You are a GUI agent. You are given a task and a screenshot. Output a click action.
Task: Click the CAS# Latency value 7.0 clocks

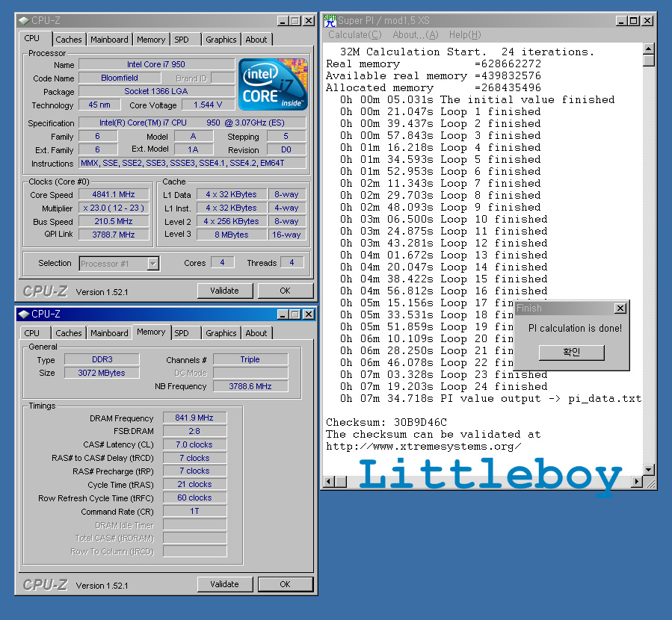click(194, 444)
